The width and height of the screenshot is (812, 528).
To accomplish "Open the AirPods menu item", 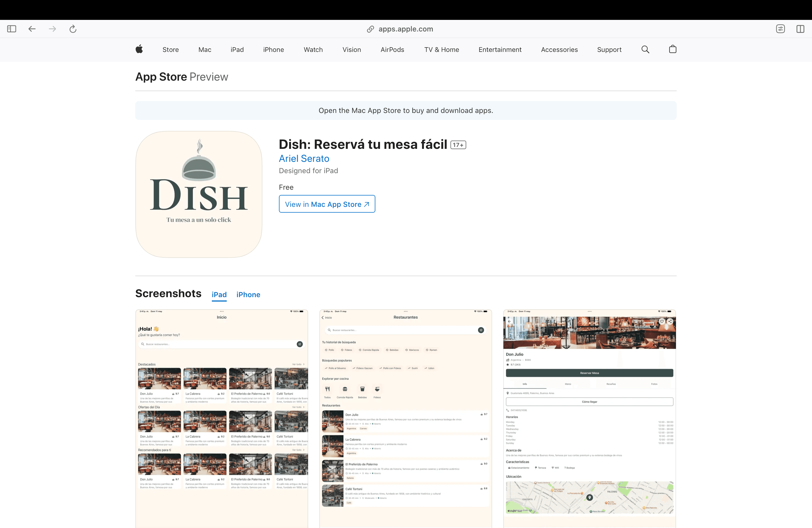I will 392,50.
